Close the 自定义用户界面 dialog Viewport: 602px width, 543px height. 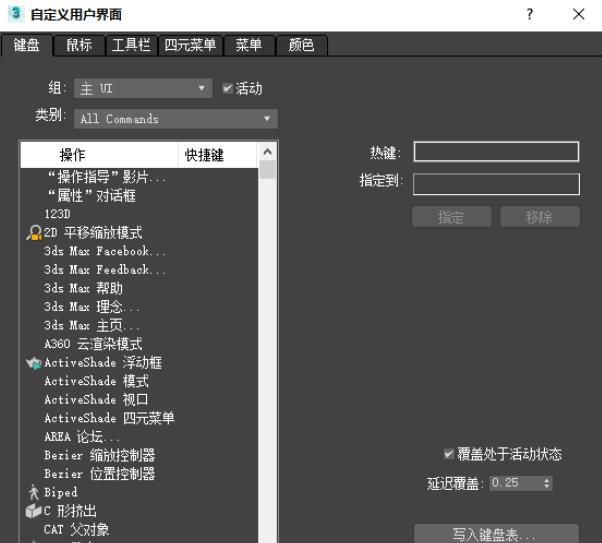[579, 15]
